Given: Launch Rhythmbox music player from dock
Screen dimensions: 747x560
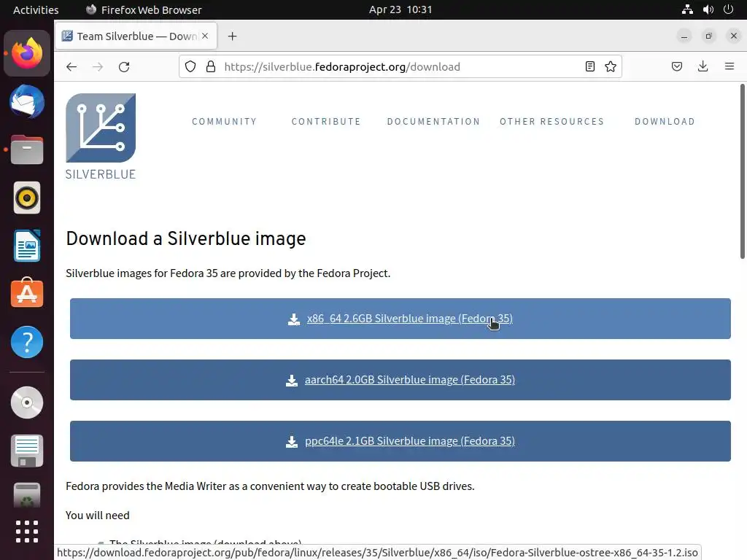Looking at the screenshot, I should [27, 198].
